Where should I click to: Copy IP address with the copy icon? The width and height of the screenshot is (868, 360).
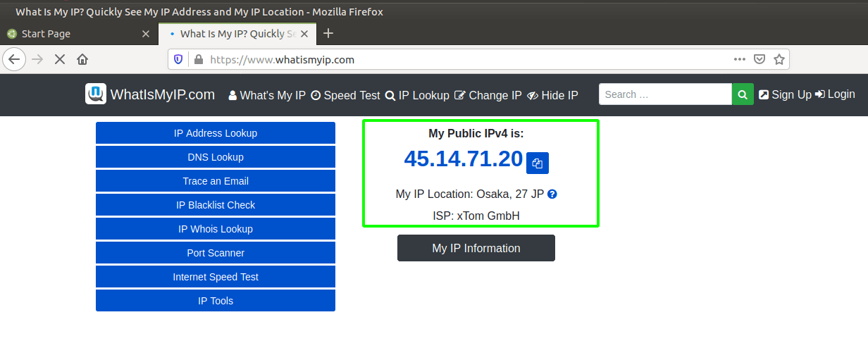[x=538, y=163]
